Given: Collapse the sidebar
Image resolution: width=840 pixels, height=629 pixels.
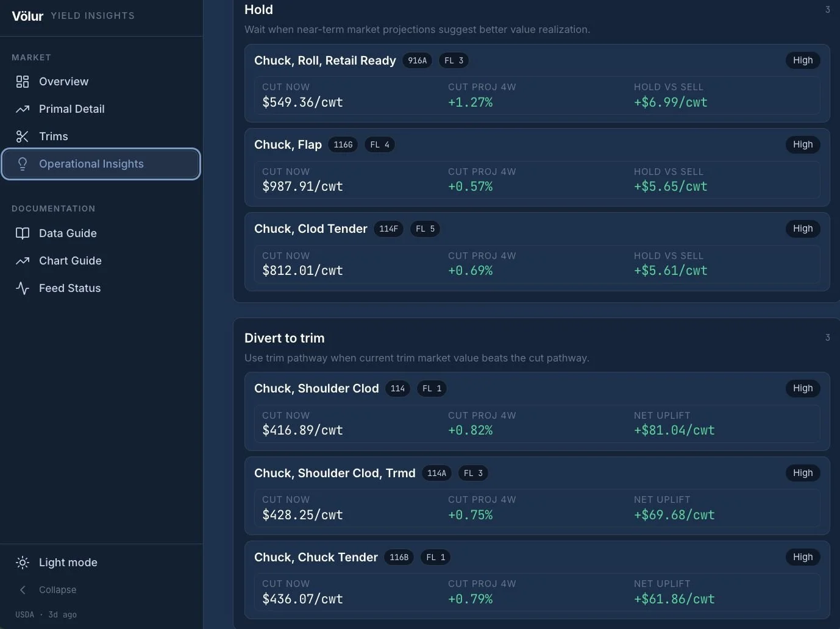Looking at the screenshot, I should tap(101, 590).
